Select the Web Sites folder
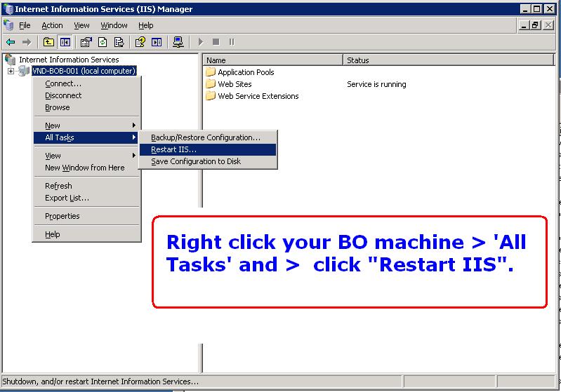This screenshot has height=392, width=561. pyautogui.click(x=229, y=84)
